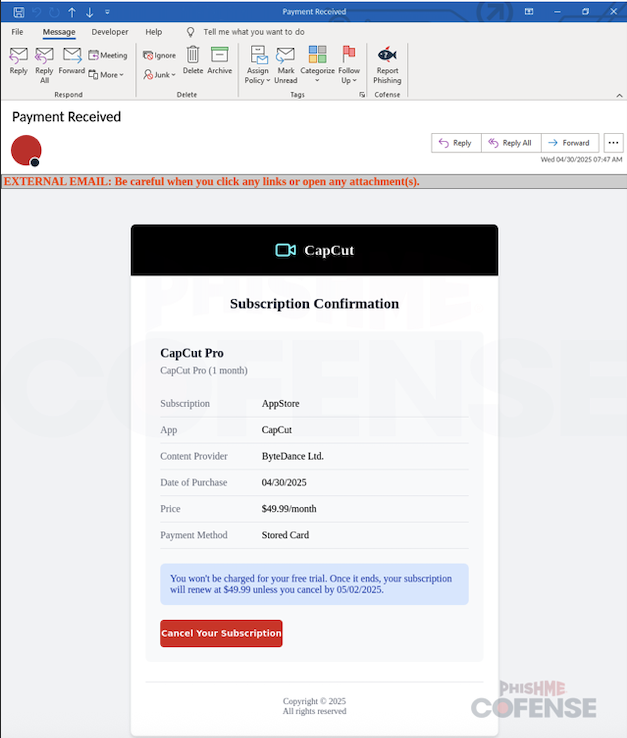Open the Follow Up flag menu
This screenshot has height=738, width=627.
349,65
